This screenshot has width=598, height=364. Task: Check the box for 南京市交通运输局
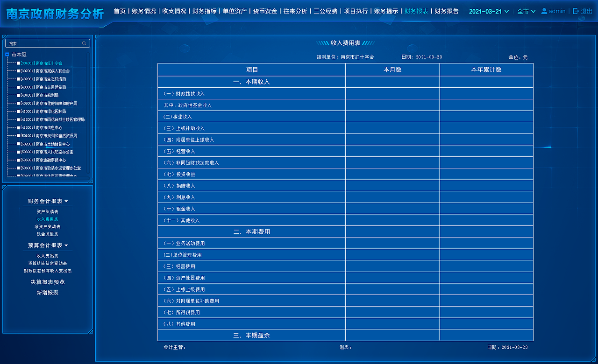[x=18, y=87]
